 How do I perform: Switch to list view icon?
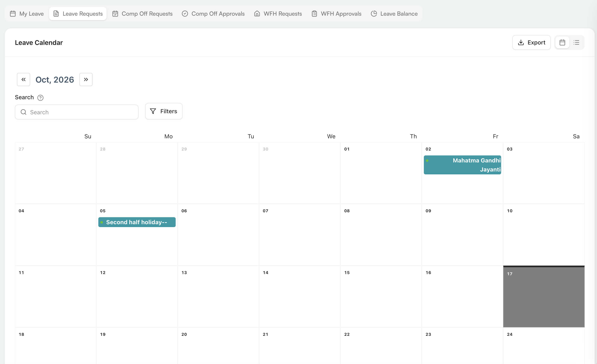576,42
